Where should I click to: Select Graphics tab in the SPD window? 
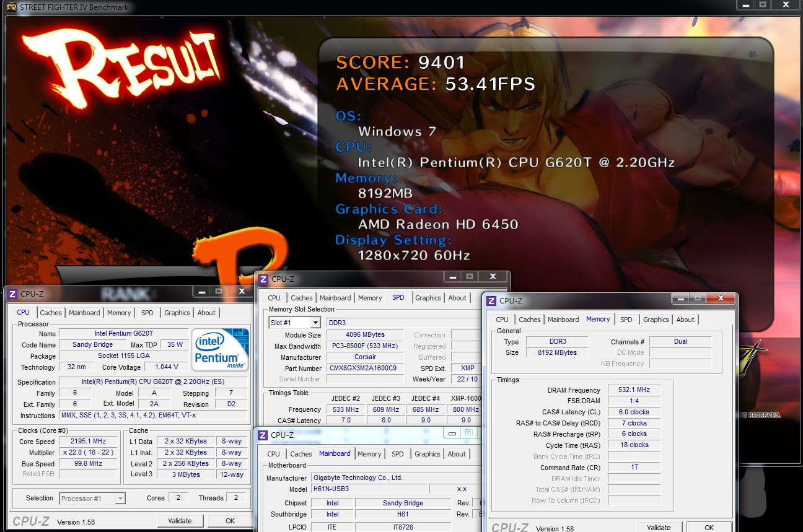[x=428, y=298]
